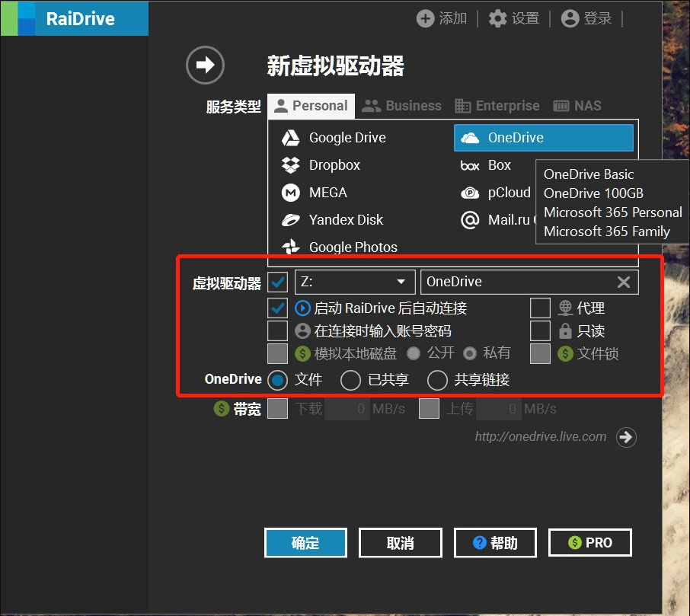Image resolution: width=690 pixels, height=616 pixels.
Task: Clear drive name with X icon
Action: pyautogui.click(x=624, y=282)
